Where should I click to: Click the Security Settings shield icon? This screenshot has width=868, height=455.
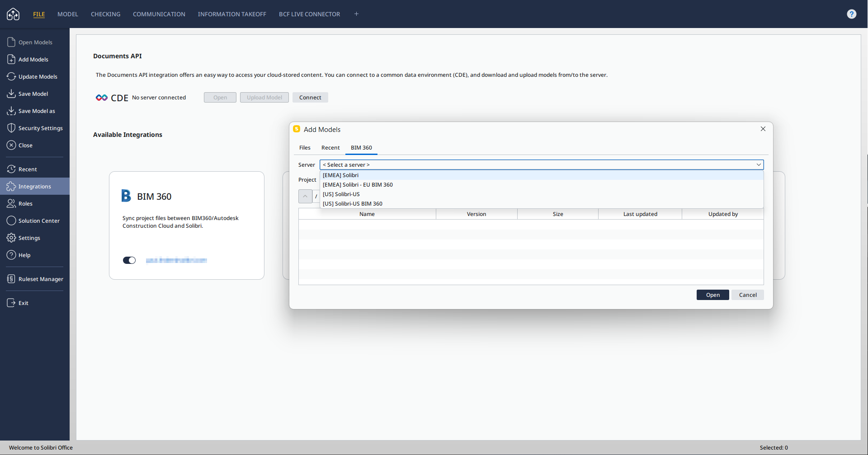(11, 128)
